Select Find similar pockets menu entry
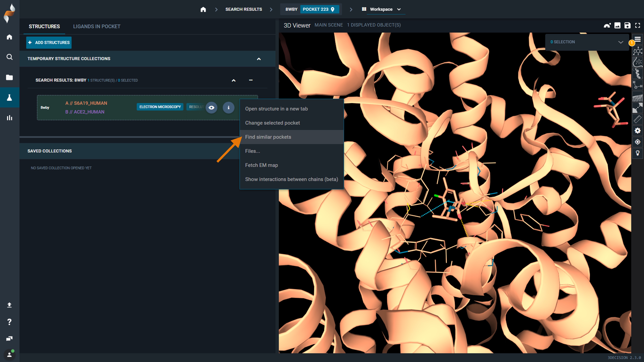 268,137
